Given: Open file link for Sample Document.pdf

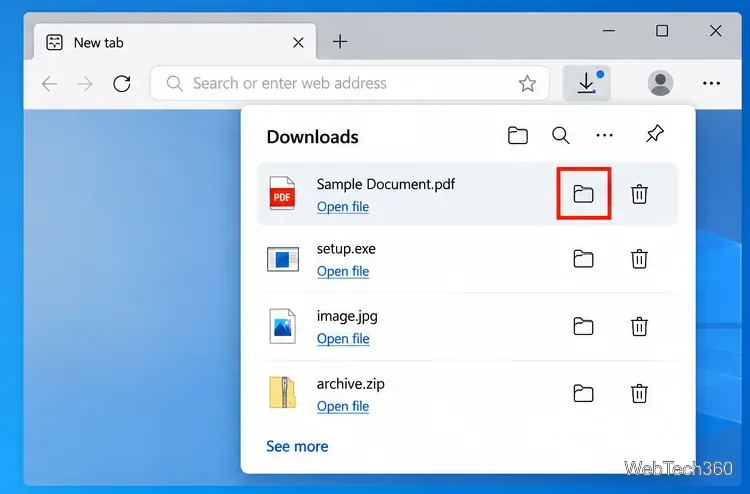Looking at the screenshot, I should coord(343,207).
